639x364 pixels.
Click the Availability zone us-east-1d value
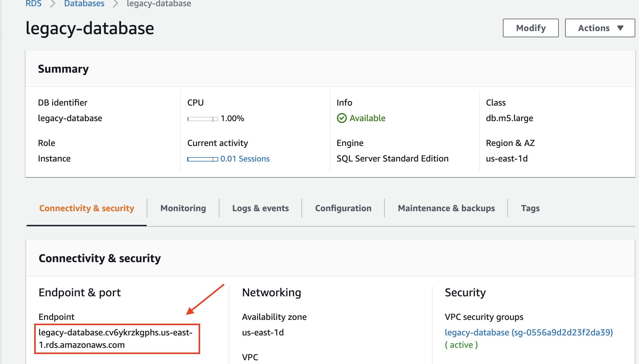263,332
